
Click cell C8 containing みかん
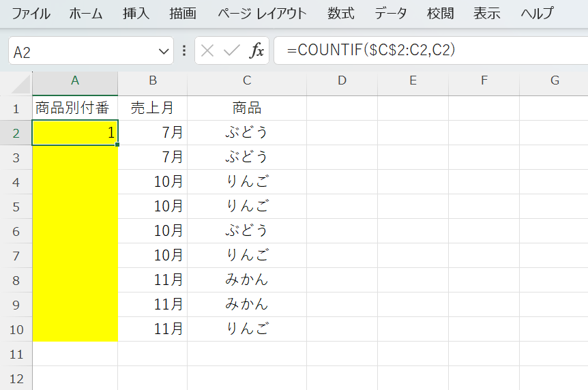247,280
